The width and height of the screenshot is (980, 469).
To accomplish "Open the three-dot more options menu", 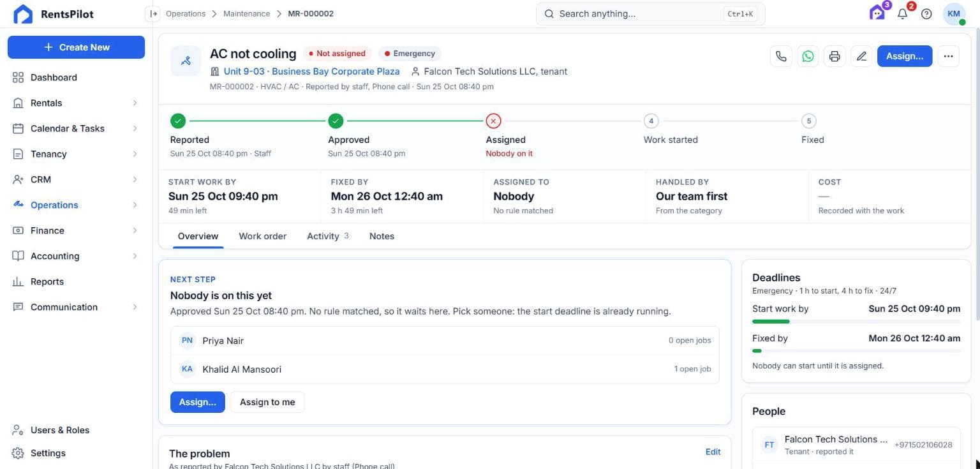I will point(948,56).
